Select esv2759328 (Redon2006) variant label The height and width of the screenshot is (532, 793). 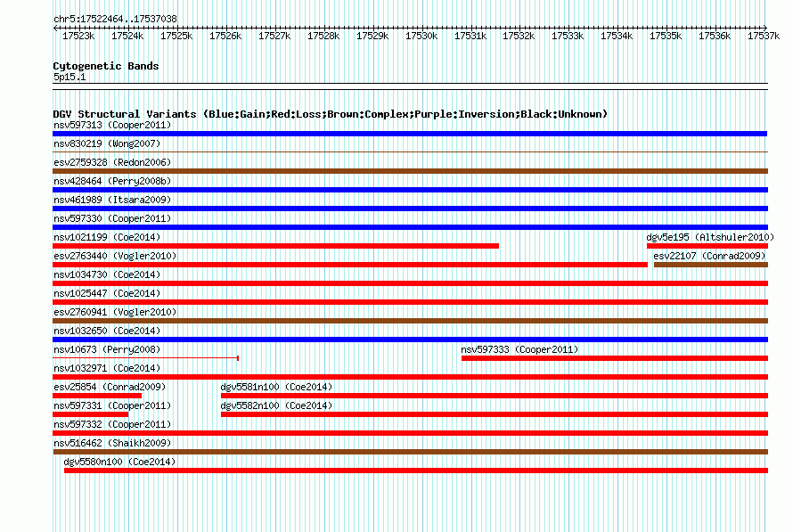(x=112, y=162)
